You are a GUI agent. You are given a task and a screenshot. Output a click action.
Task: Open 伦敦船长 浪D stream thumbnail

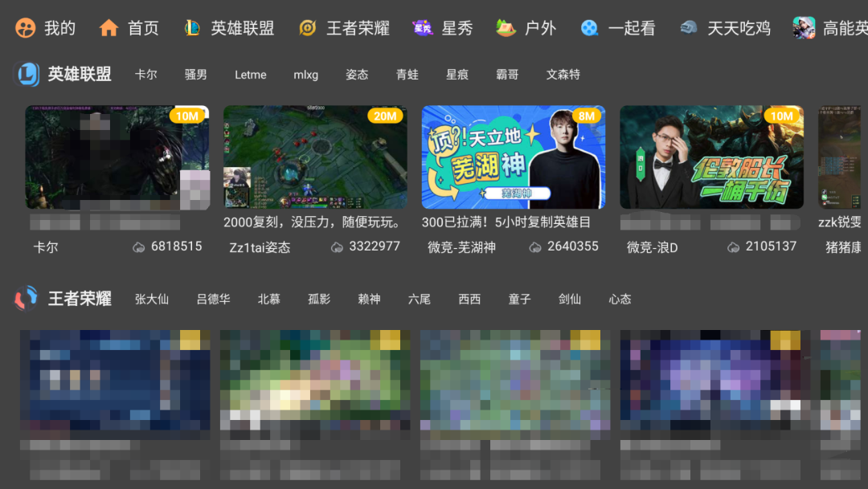(x=712, y=157)
